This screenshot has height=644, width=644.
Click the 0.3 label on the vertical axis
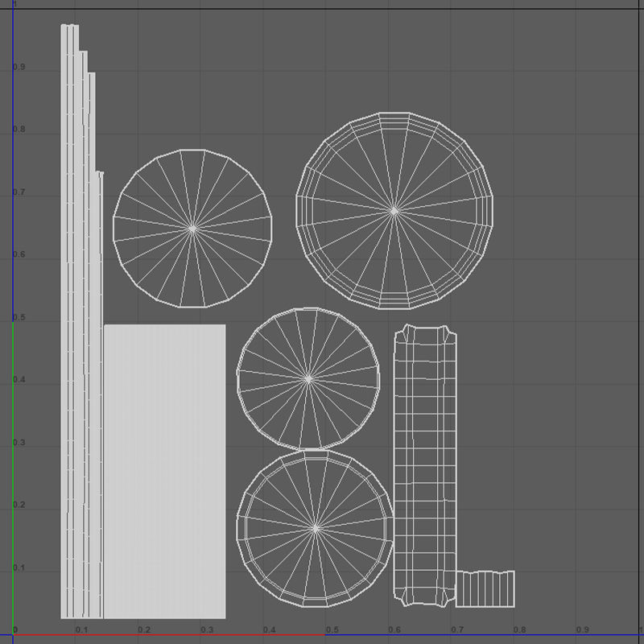[19, 442]
